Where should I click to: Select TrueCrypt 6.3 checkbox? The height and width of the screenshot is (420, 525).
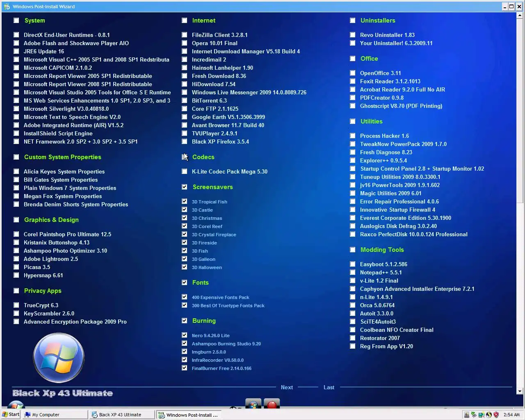pyautogui.click(x=16, y=305)
